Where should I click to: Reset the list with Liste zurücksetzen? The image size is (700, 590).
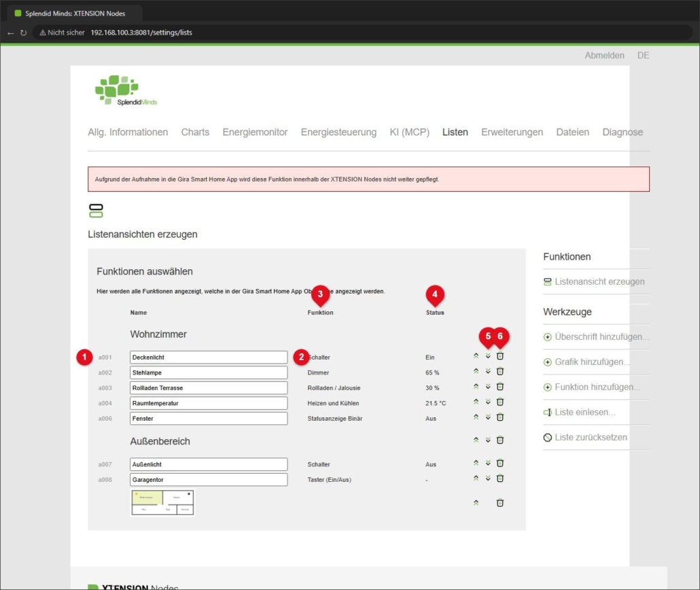(585, 437)
